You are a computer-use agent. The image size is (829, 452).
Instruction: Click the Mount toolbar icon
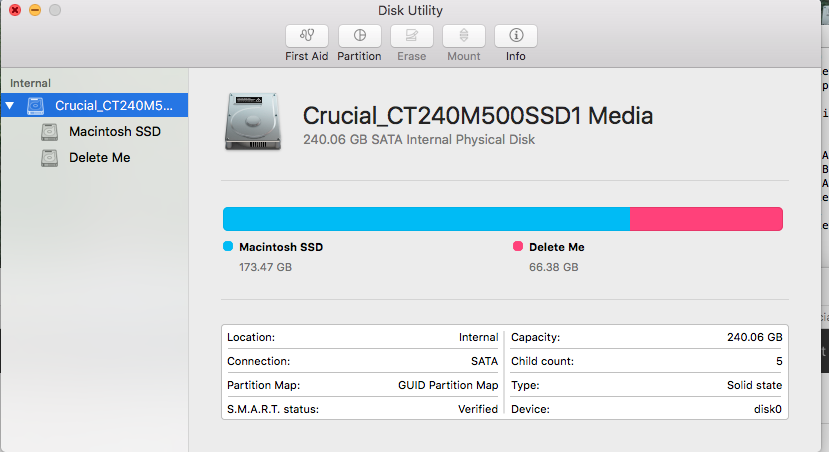coord(464,35)
